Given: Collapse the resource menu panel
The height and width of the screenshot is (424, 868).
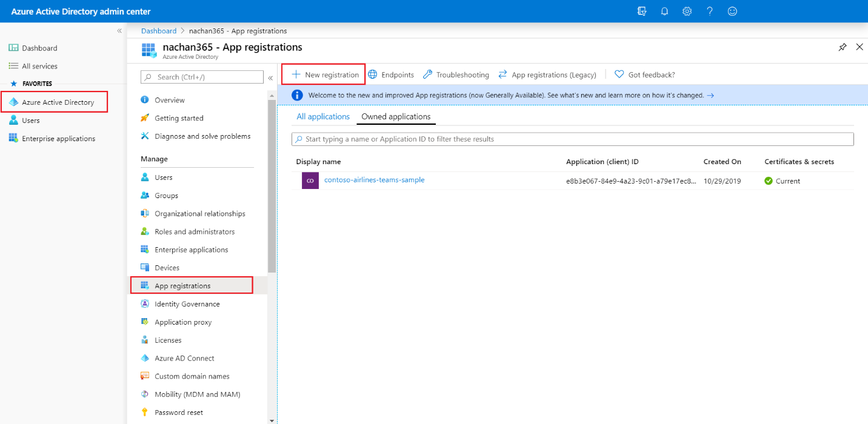Looking at the screenshot, I should coord(270,78).
